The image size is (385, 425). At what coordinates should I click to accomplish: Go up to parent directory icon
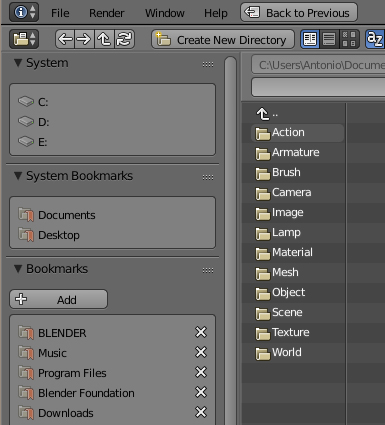point(104,39)
